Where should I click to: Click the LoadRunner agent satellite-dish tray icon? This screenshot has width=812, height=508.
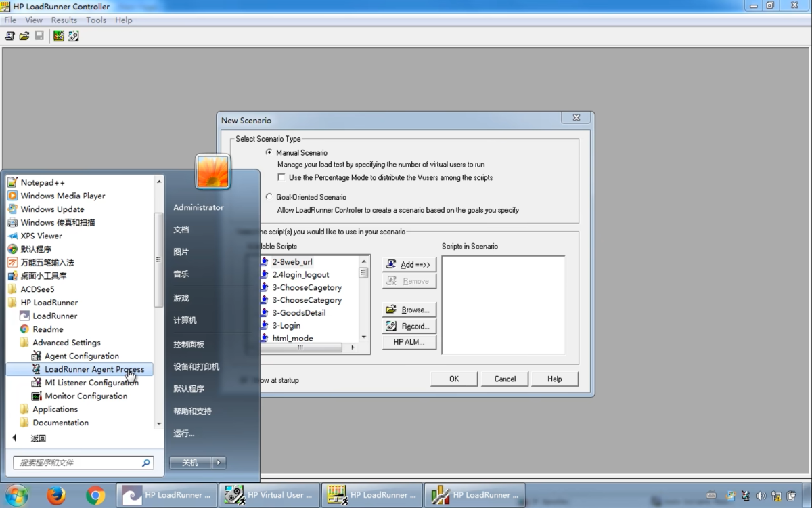coord(746,496)
